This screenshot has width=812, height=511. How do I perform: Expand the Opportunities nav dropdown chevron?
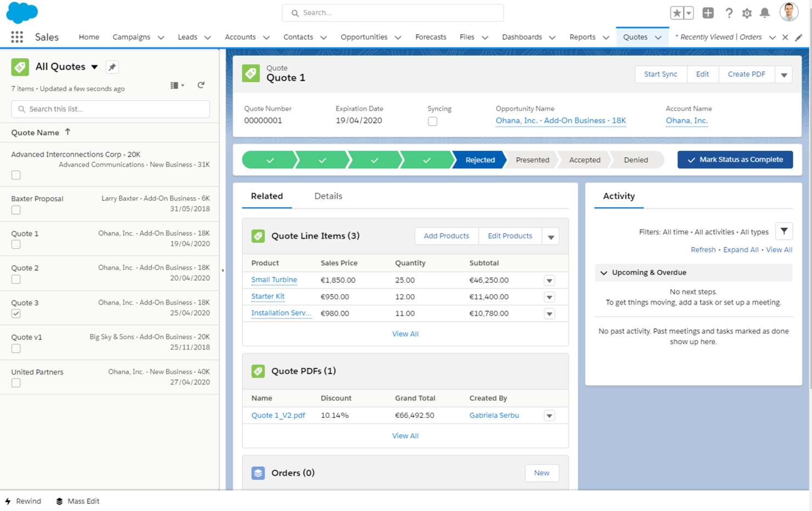398,37
